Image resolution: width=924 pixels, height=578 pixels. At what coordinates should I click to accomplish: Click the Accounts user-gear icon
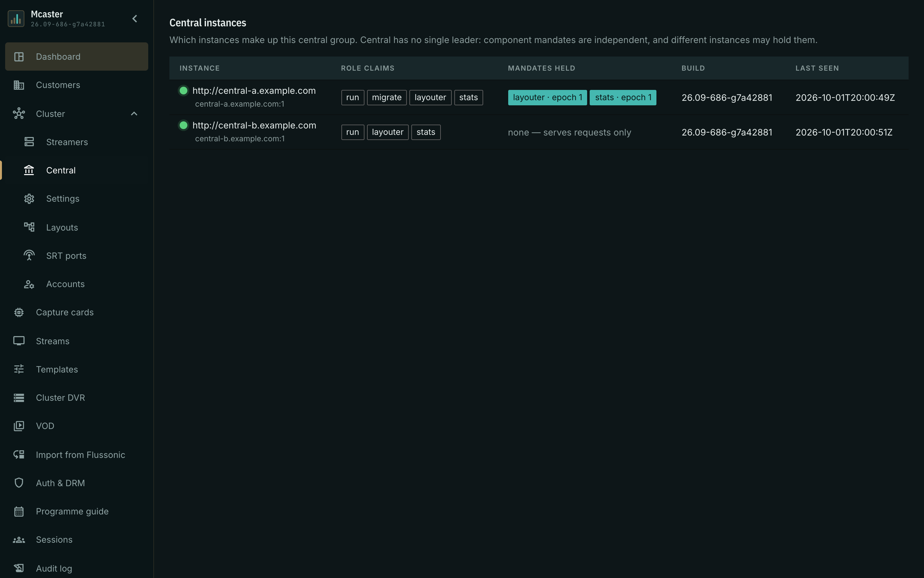click(x=29, y=284)
